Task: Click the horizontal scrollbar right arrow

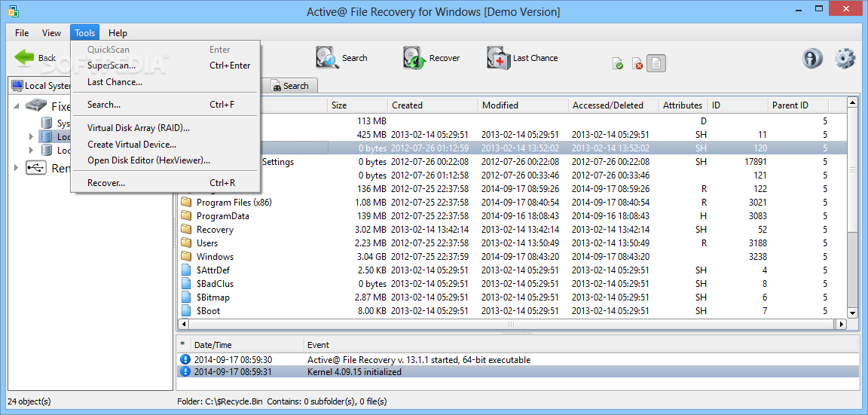Action: coord(842,325)
